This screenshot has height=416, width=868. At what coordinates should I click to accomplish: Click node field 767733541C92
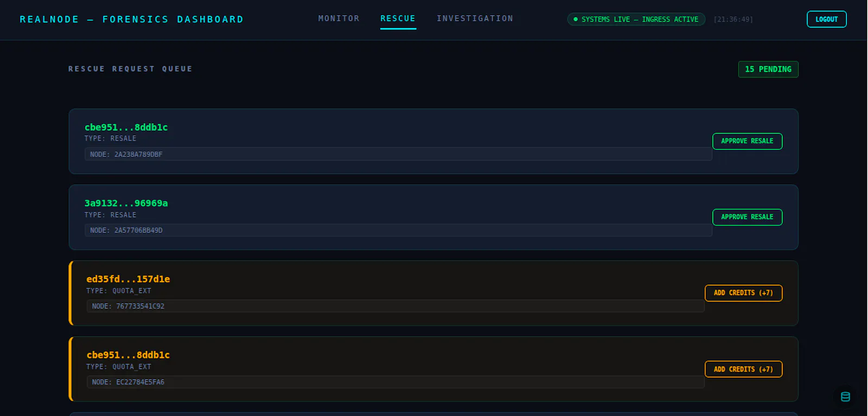point(395,306)
